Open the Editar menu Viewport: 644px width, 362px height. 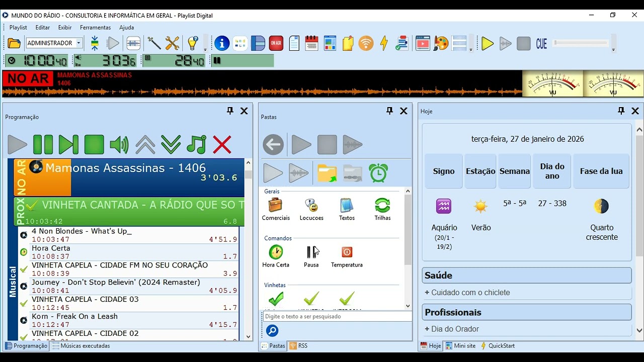click(43, 28)
